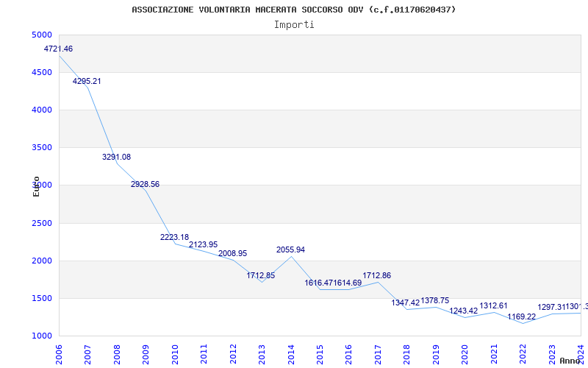588x368 pixels.
Task: Select the 1169.22 data label
Action: click(x=522, y=317)
